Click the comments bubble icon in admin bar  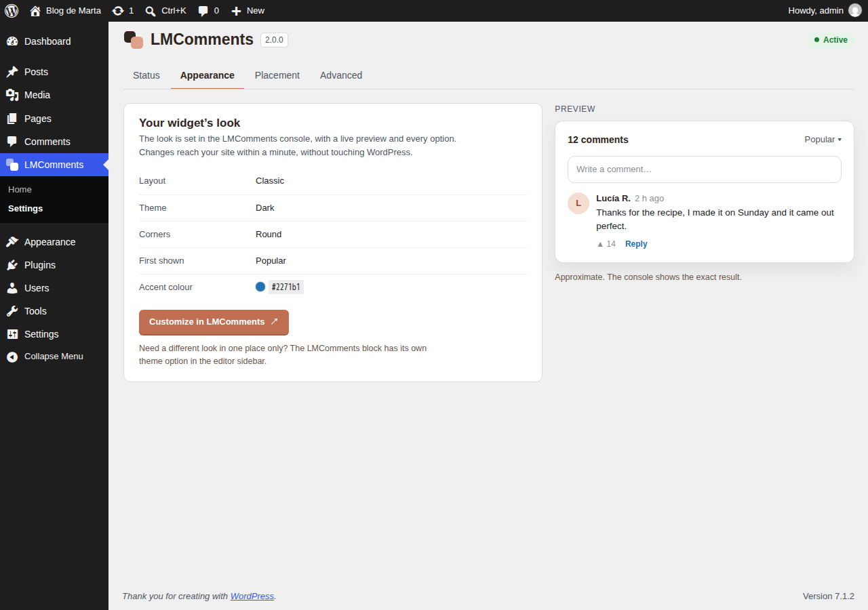click(x=203, y=11)
